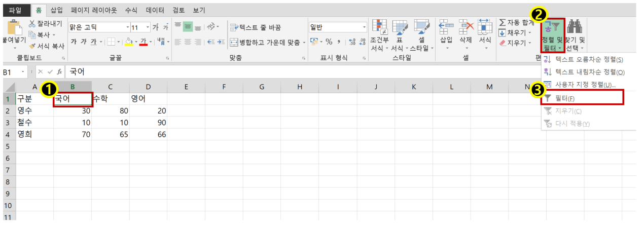Click the cell borders icon

click(112, 42)
